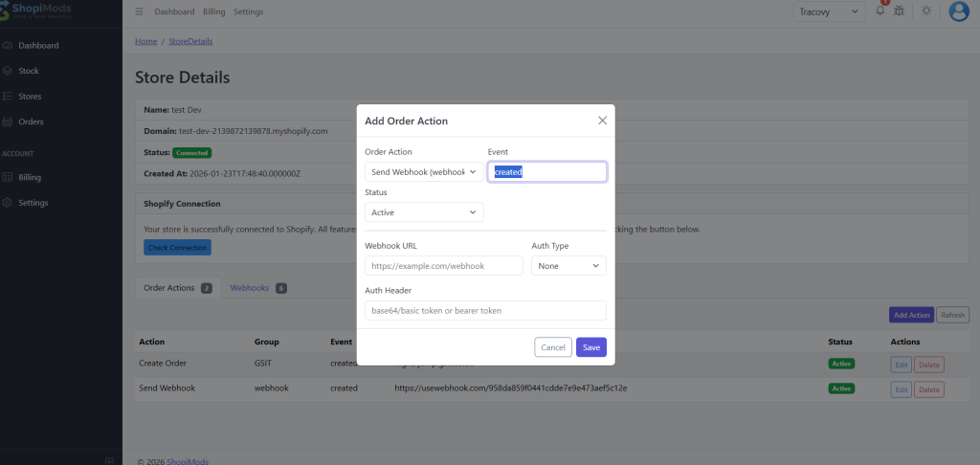Expand the Status dropdown set to Active
Image resolution: width=980 pixels, height=465 pixels.
point(424,212)
